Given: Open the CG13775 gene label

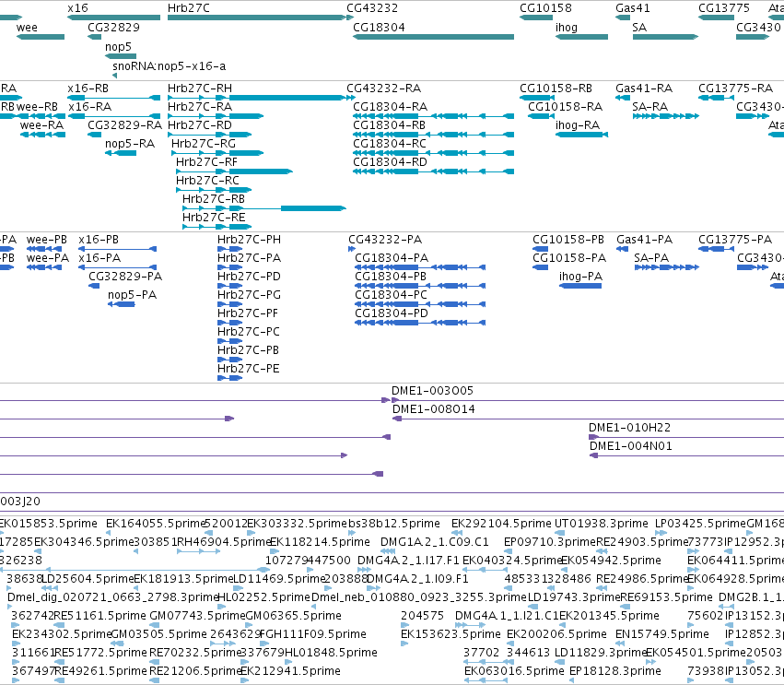Looking at the screenshot, I should point(724,8).
